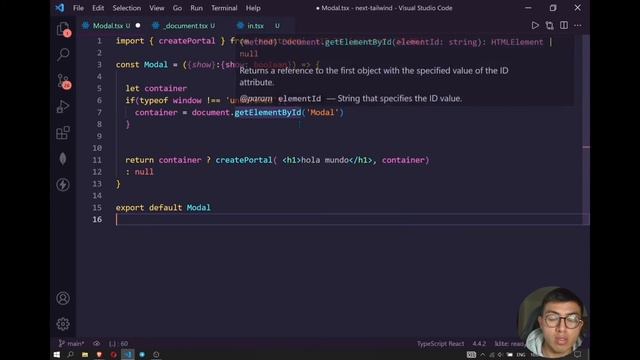Open the Explorer view in activity bar
This screenshot has width=640, height=360.
63,29
